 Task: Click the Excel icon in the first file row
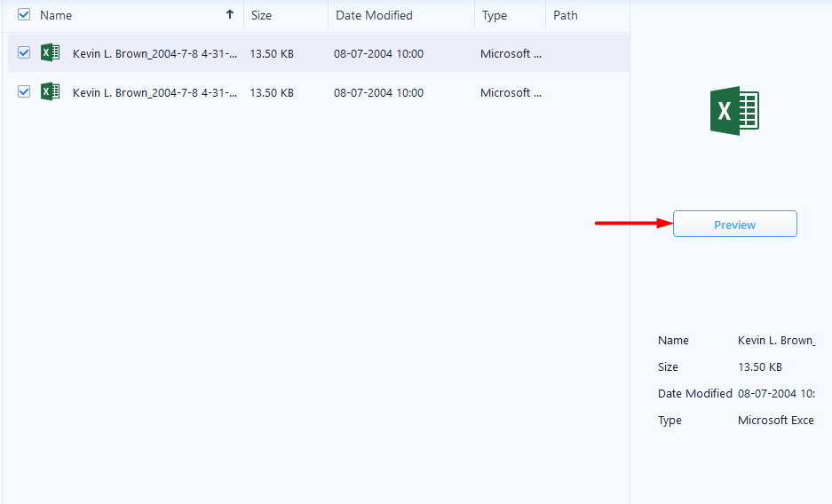pos(51,53)
